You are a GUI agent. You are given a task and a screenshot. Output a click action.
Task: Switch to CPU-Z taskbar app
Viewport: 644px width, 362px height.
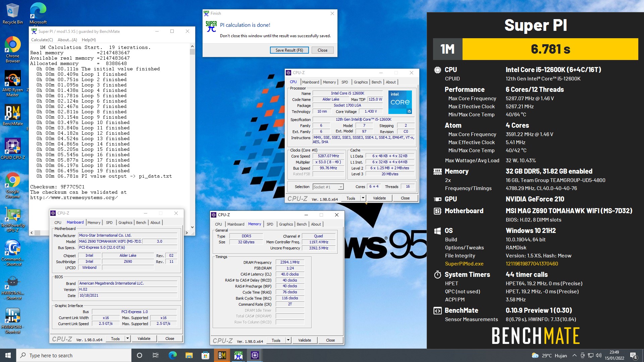pyautogui.click(x=255, y=355)
